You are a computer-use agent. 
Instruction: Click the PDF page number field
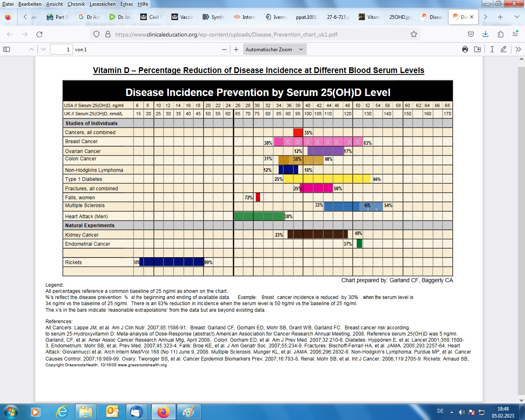click(x=61, y=49)
